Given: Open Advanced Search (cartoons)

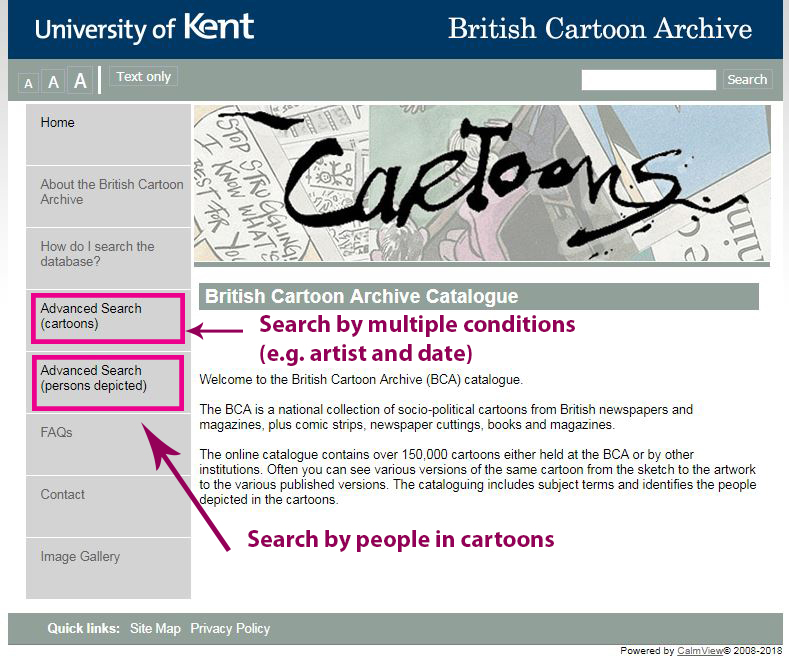Looking at the screenshot, I should [91, 316].
